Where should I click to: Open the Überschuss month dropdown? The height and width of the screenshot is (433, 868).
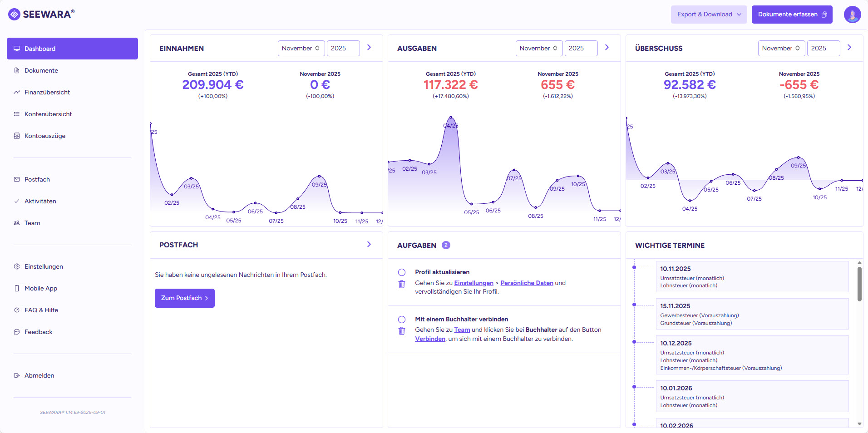[x=781, y=48]
